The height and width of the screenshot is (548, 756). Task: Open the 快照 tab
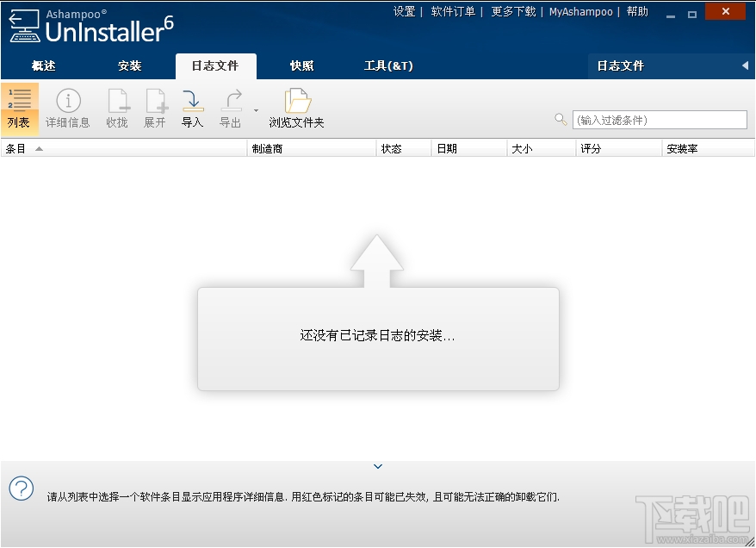click(301, 65)
